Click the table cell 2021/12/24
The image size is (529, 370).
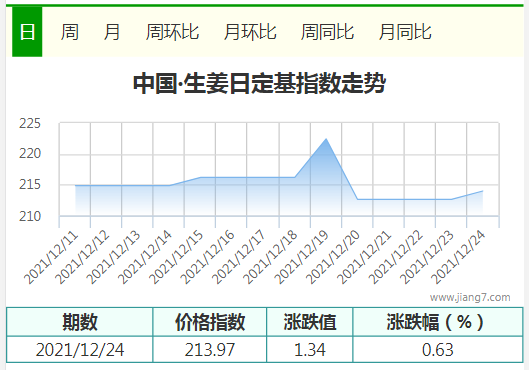[80, 350]
